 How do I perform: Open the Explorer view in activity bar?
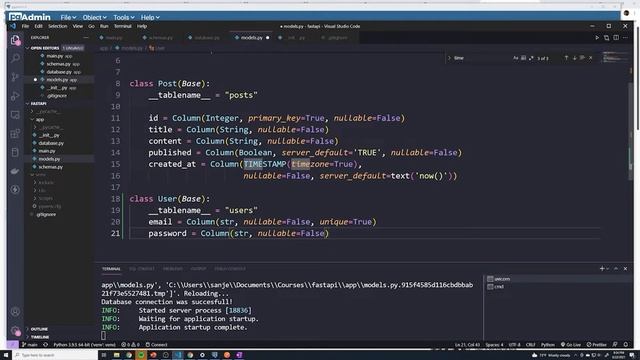(x=15, y=40)
